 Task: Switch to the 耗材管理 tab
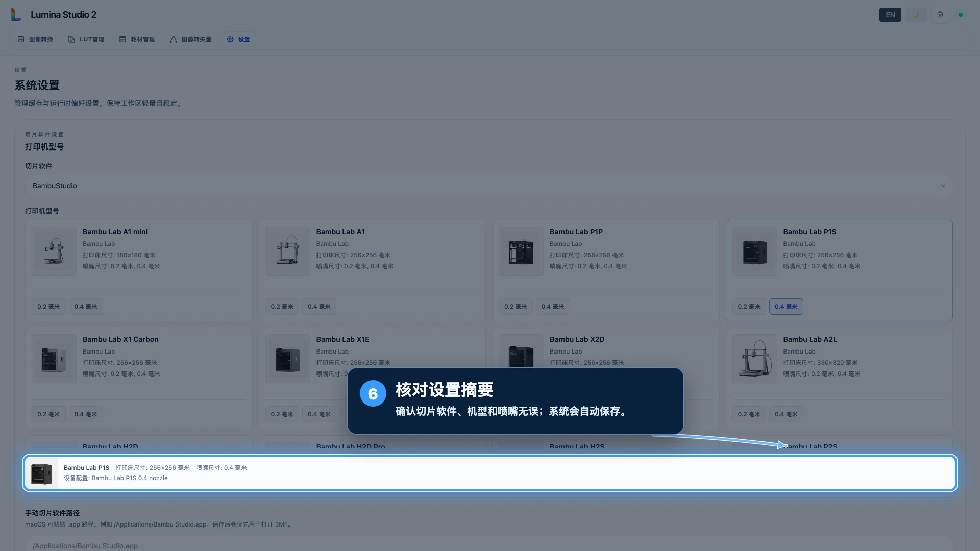pyautogui.click(x=137, y=39)
